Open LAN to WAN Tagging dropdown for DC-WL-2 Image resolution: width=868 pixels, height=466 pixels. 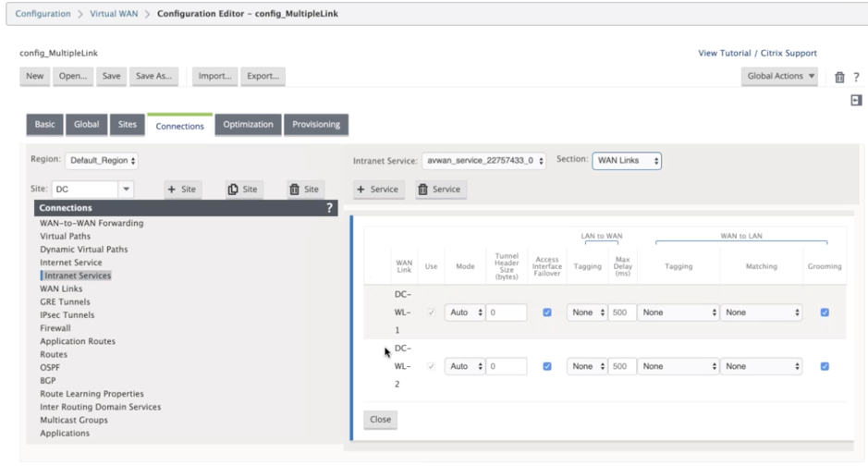click(587, 366)
